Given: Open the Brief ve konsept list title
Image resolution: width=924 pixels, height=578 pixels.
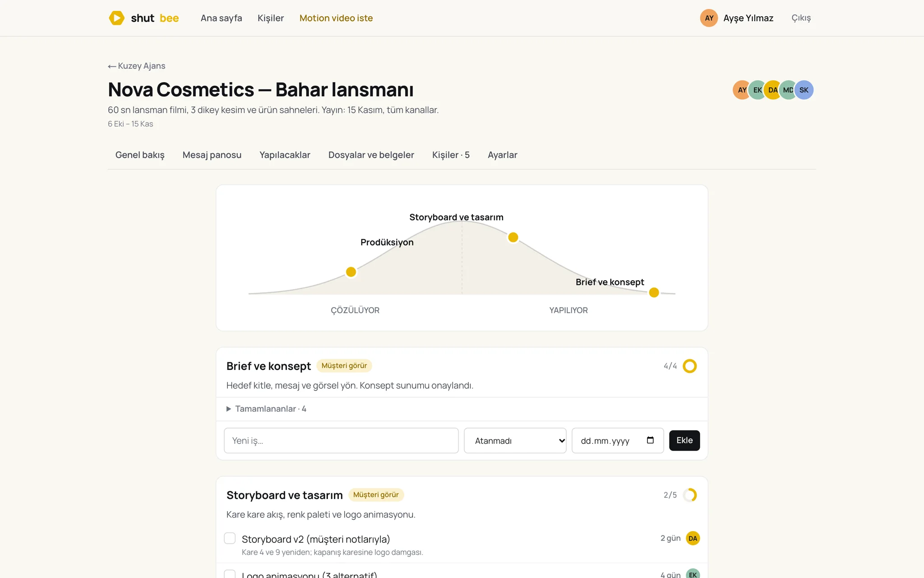Looking at the screenshot, I should (268, 366).
